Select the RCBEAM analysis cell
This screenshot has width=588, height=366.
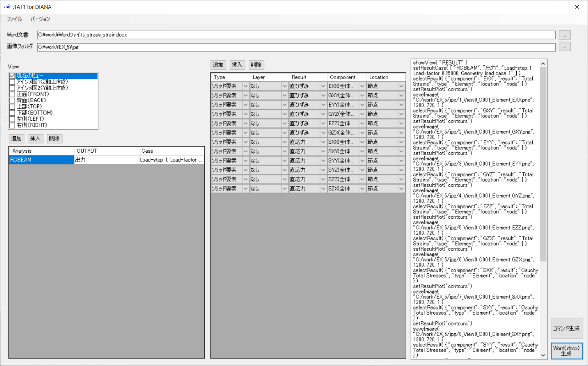tap(41, 160)
